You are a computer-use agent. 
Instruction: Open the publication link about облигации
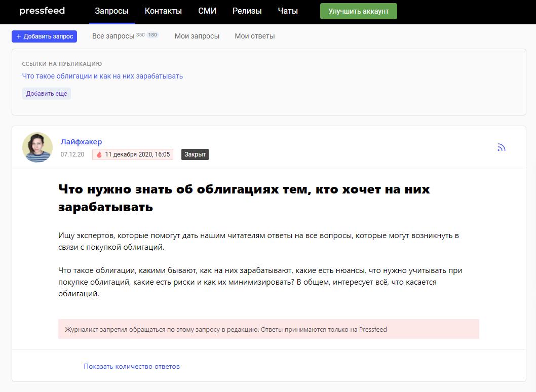[102, 76]
